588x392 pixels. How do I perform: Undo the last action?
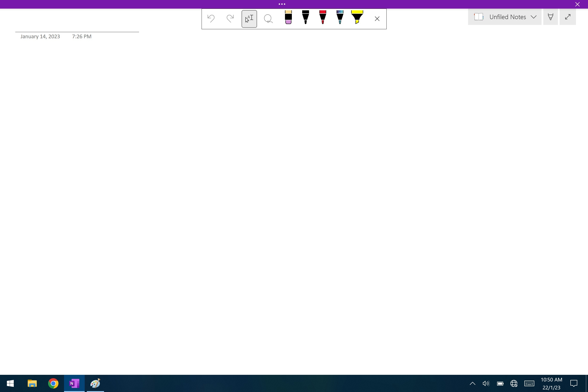click(x=211, y=18)
